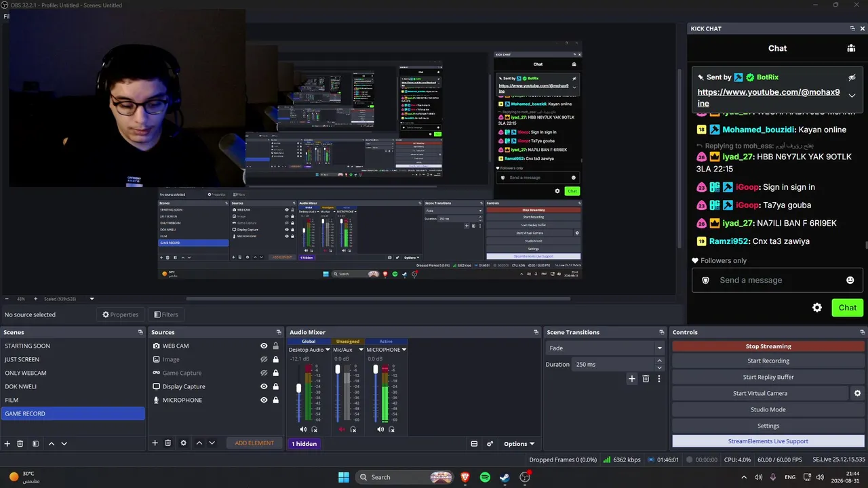Open advanced audio properties gears icon

point(490,444)
